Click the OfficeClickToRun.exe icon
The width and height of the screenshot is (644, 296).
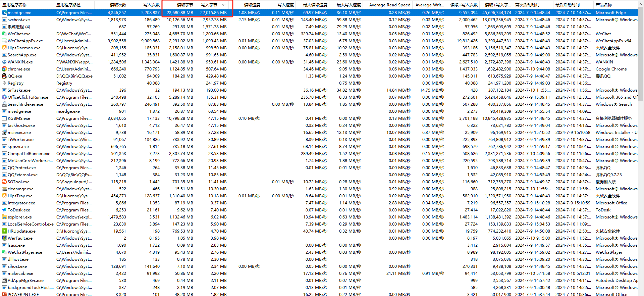4,97
